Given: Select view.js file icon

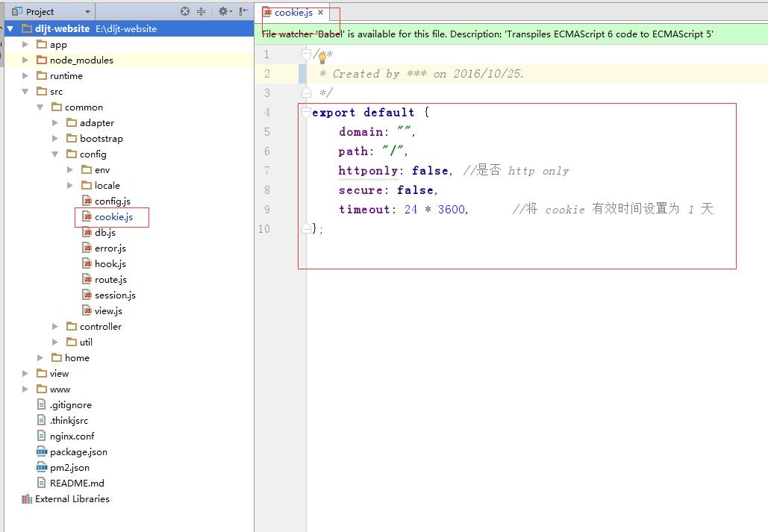Looking at the screenshot, I should click(87, 310).
